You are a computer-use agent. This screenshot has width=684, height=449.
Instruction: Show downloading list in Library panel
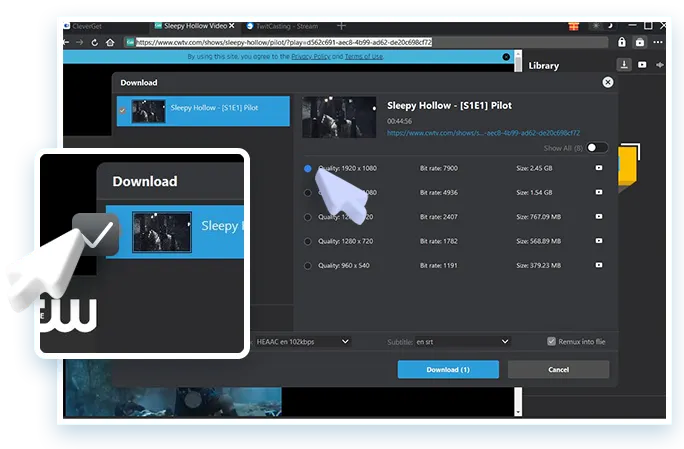coord(624,65)
